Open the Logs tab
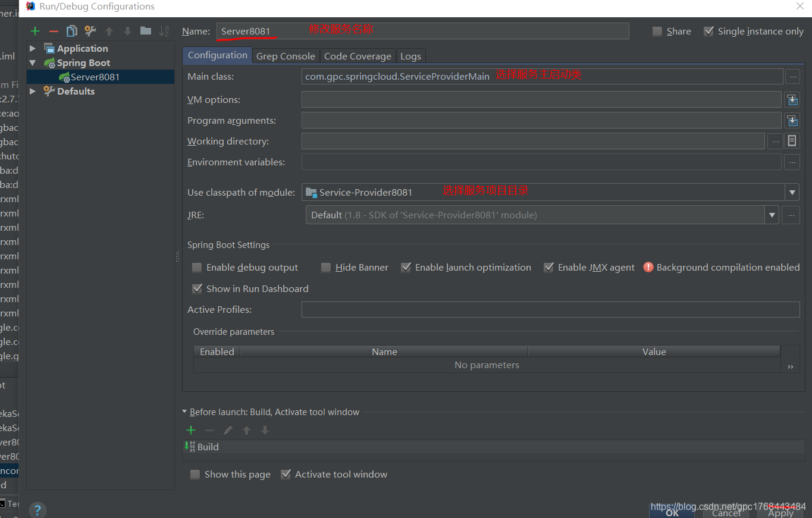812x518 pixels. (x=410, y=56)
